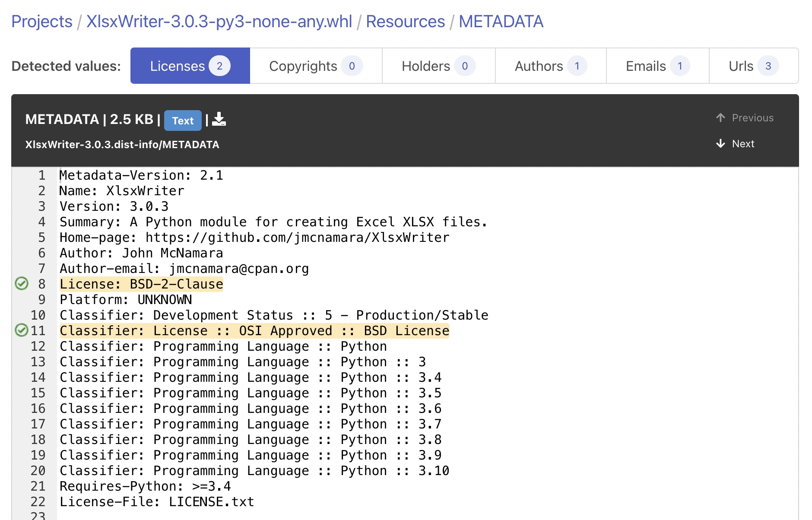Click the count badge on the Urls tab

tap(768, 66)
